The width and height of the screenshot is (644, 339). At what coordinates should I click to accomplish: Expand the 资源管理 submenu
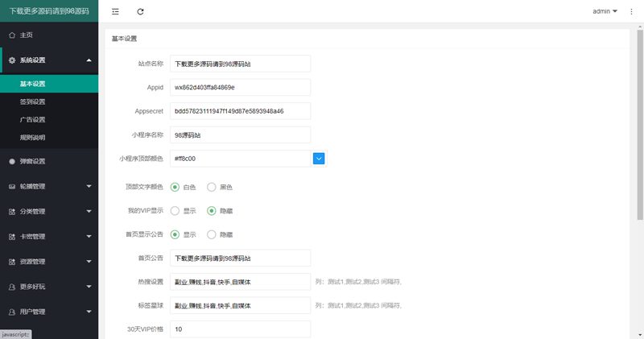pos(88,262)
